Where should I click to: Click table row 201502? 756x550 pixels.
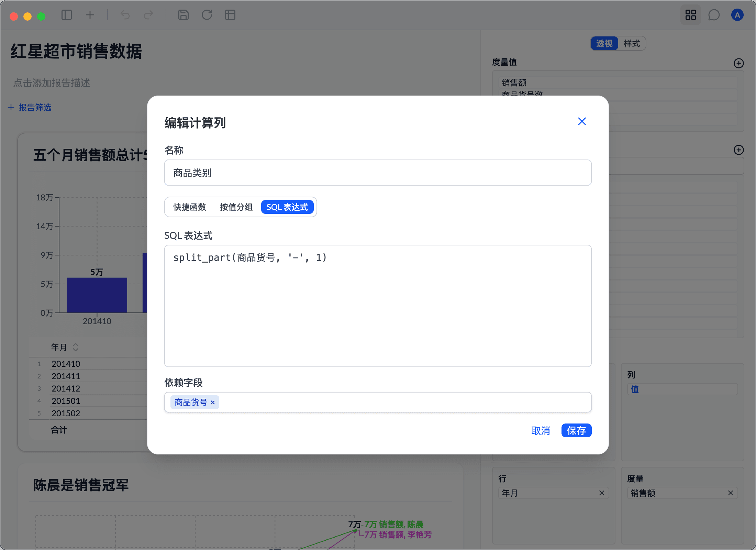click(89, 413)
